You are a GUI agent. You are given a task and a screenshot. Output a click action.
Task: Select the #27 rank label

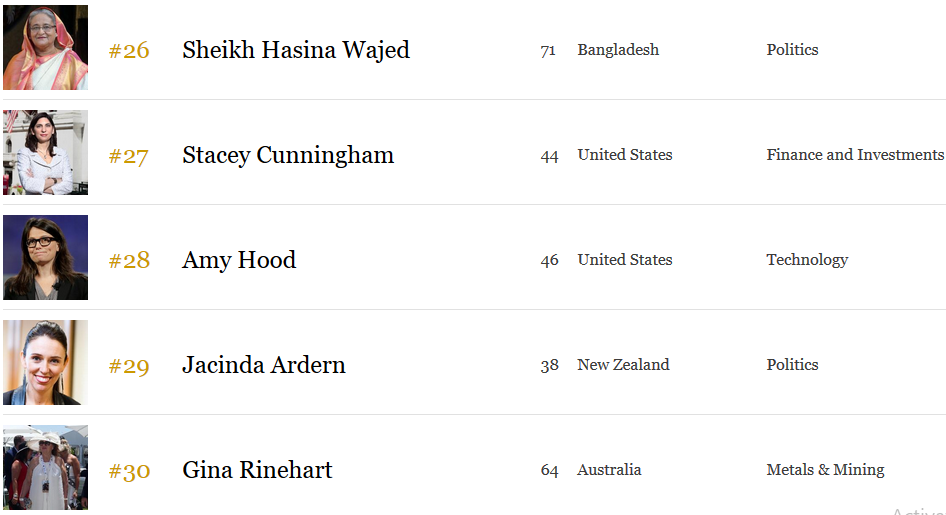[129, 156]
